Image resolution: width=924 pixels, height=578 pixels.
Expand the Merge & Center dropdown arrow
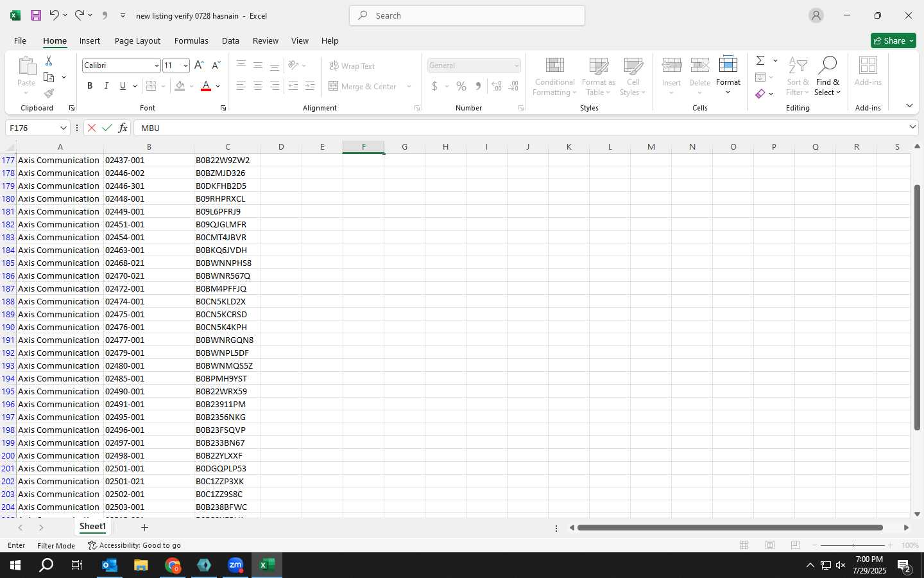pos(409,86)
